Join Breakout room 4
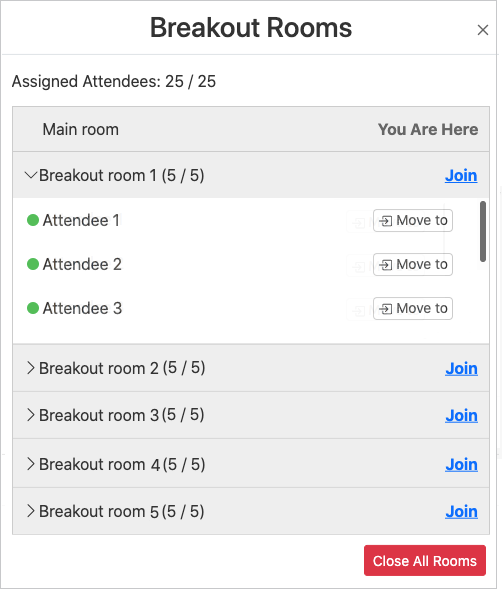The width and height of the screenshot is (502, 589). coord(461,465)
